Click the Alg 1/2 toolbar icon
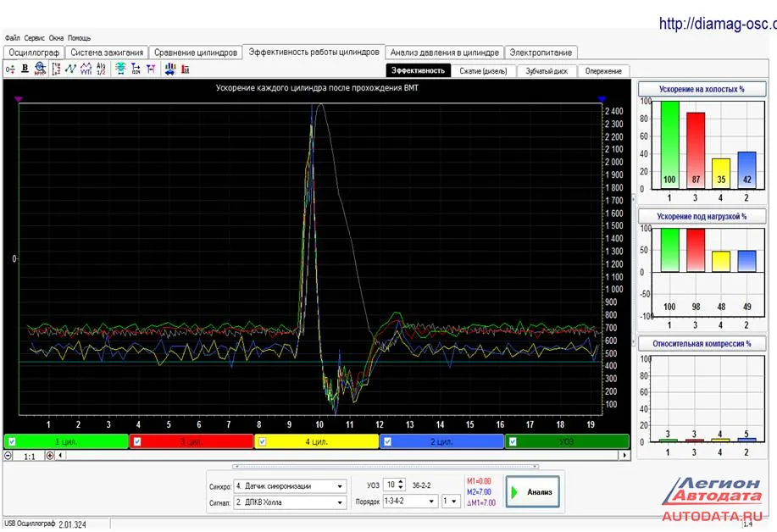The height and width of the screenshot is (532, 777). (x=101, y=69)
